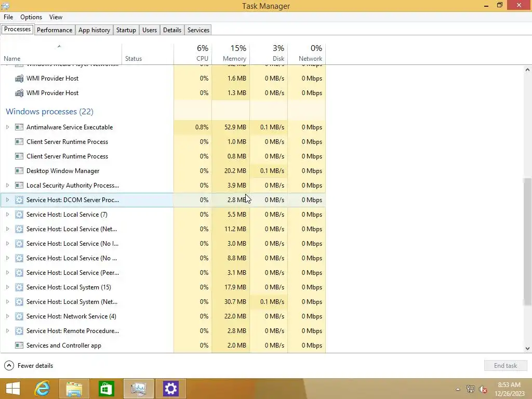Switch to the App history tab
This screenshot has height=399, width=532.
pyautogui.click(x=95, y=30)
